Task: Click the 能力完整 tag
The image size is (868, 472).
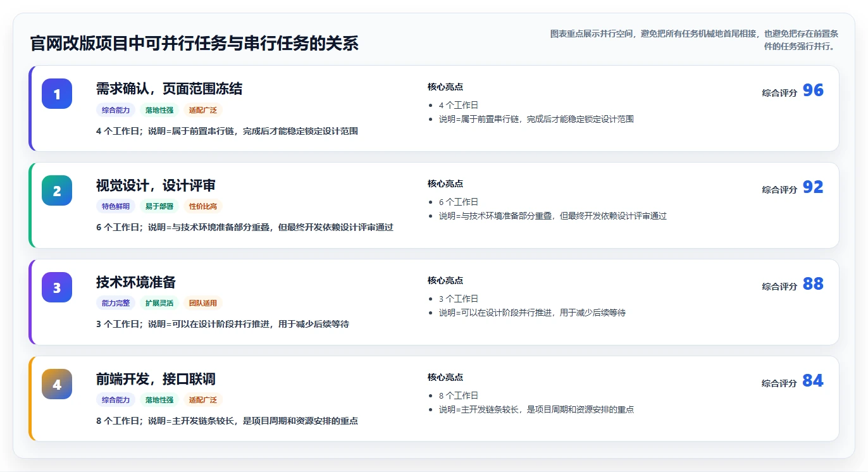Action: pos(116,303)
